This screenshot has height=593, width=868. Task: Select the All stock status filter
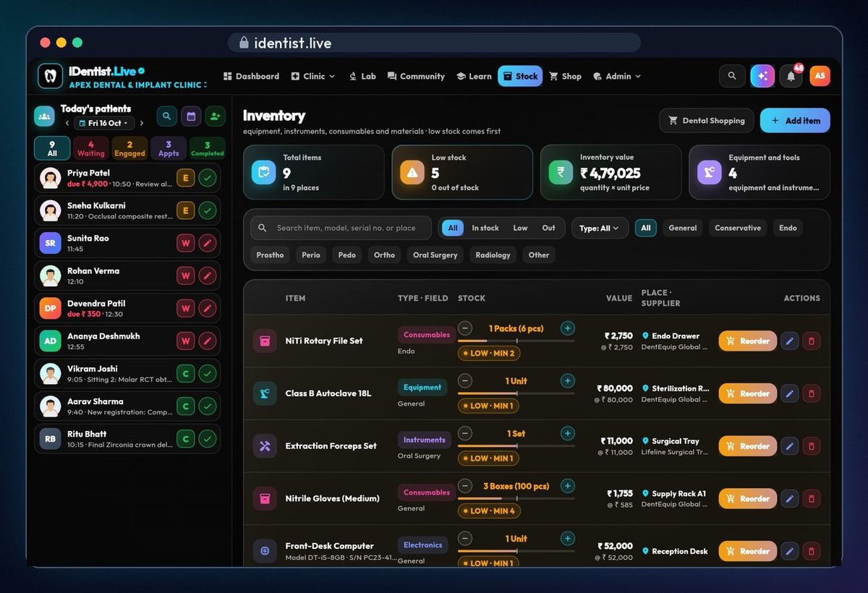[x=453, y=228]
